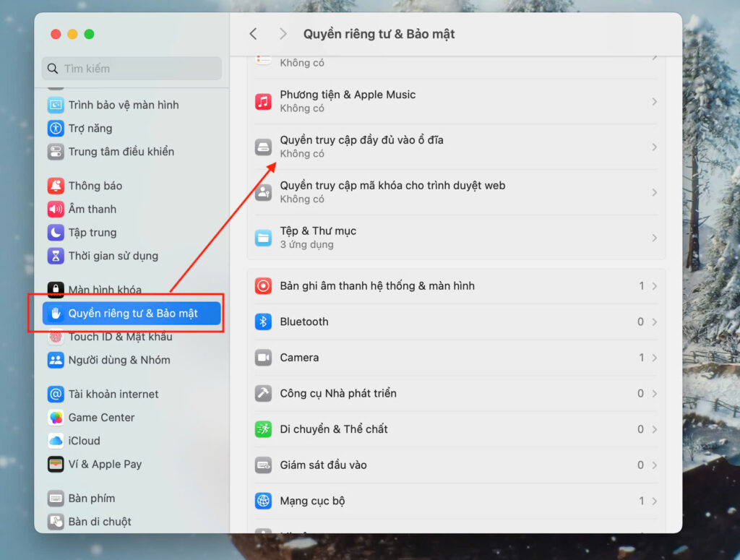The image size is (740, 560).
Task: Open Quyền truy cập mã khóa cho trình duyệt web
Action: point(392,191)
